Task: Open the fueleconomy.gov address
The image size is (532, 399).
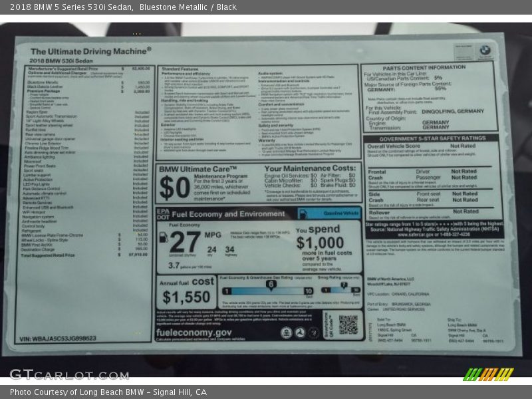Action: [194, 332]
